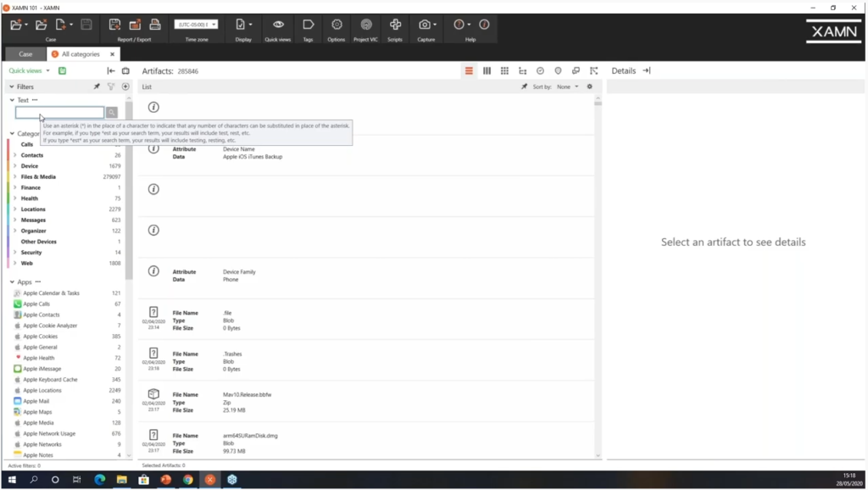Open the Windows Start menu
868x490 pixels.
(x=12, y=480)
